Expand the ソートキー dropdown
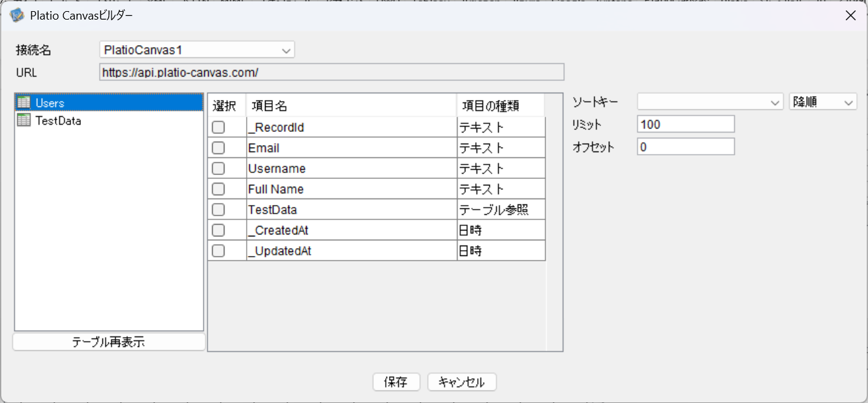 (710, 103)
